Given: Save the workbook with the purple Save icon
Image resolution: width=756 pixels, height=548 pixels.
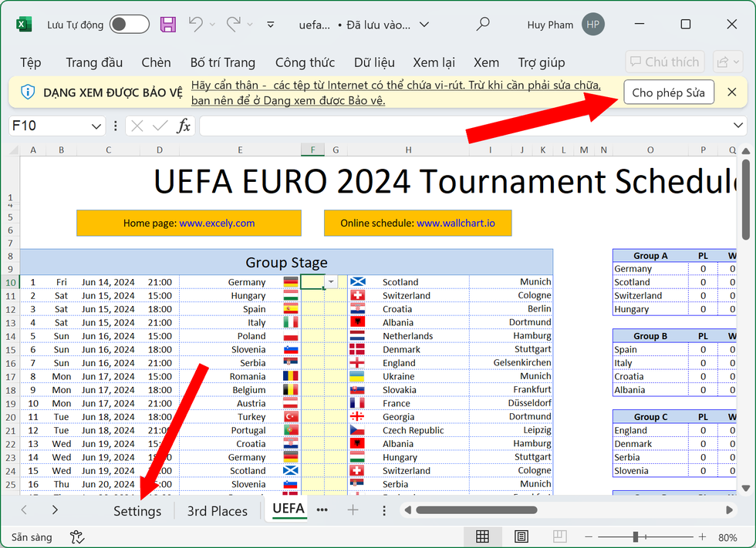Looking at the screenshot, I should click(x=167, y=24).
